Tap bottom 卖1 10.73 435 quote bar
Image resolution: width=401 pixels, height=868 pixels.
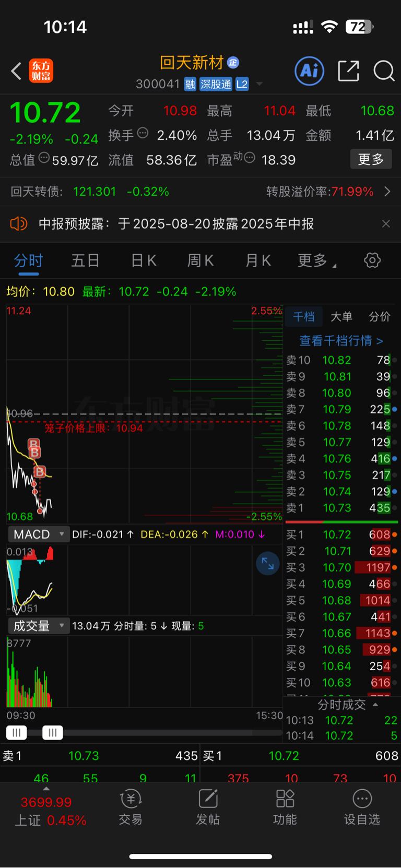pyautogui.click(x=100, y=756)
